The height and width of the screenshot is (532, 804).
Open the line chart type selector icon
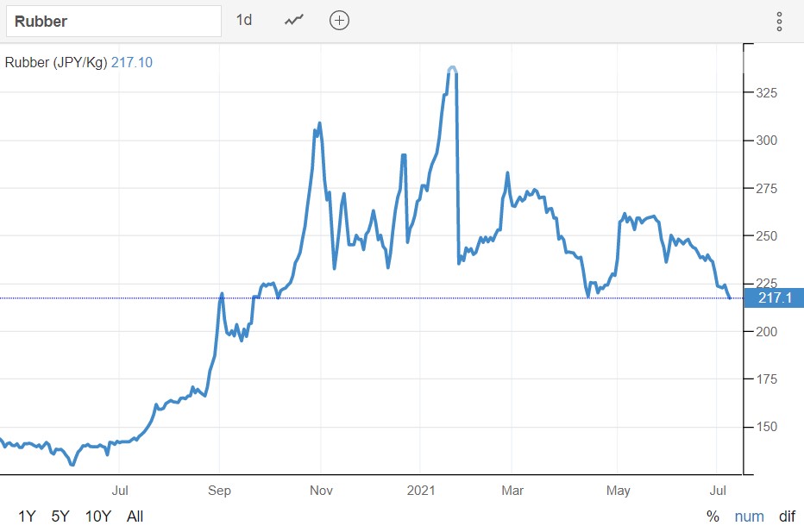(295, 21)
